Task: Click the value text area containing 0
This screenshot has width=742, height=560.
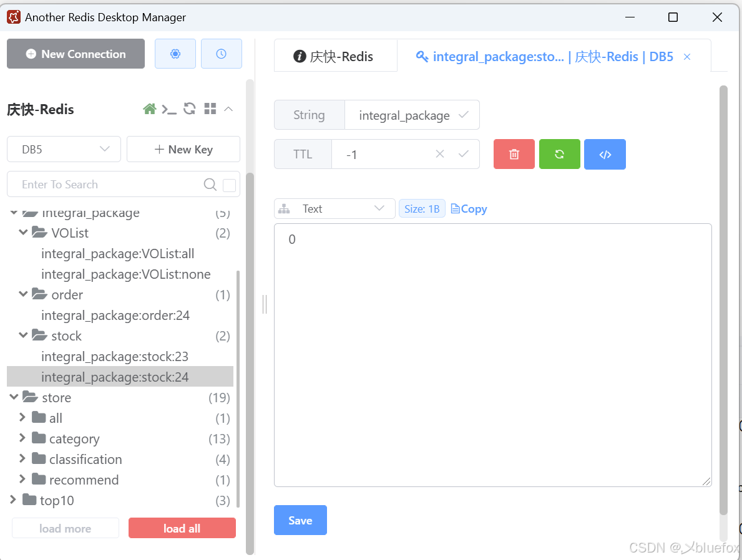Action: [492, 355]
